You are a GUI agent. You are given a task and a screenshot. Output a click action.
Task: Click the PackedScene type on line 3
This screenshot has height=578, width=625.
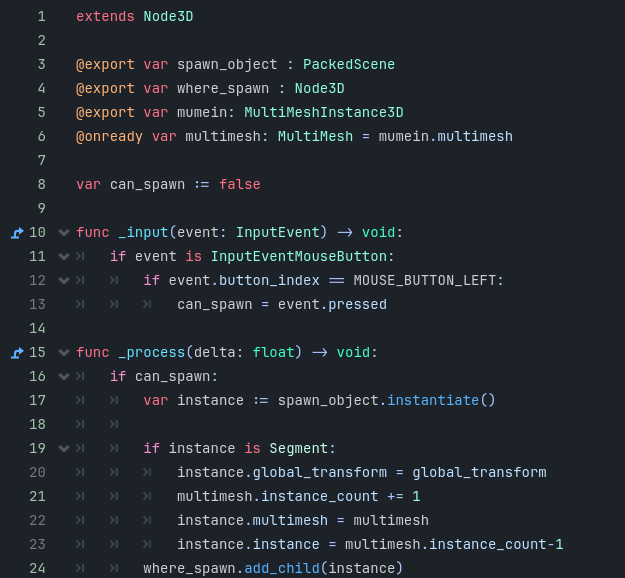click(349, 65)
